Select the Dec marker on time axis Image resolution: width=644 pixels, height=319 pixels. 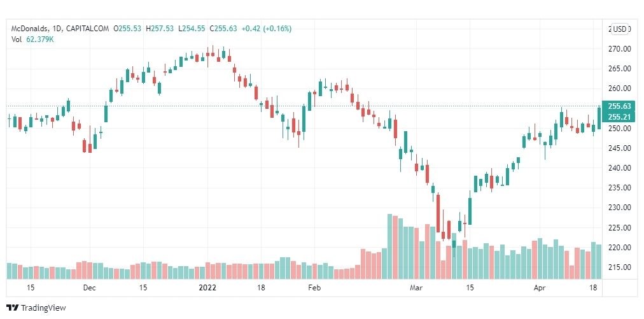(90, 287)
